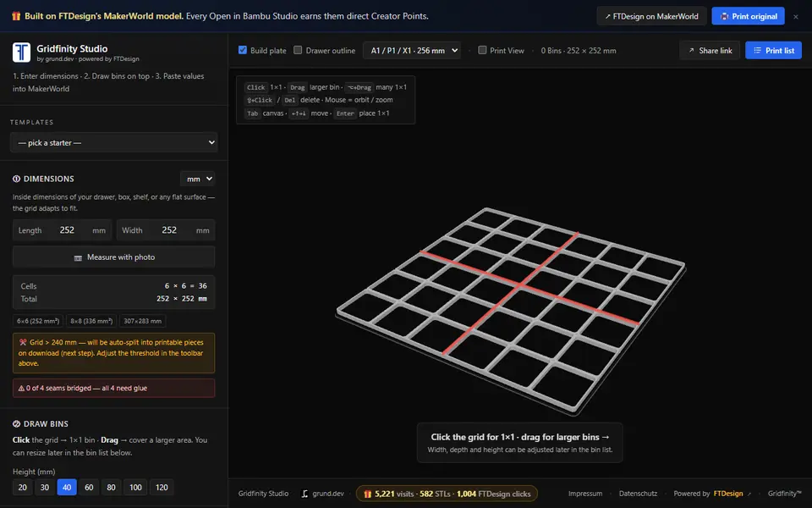Image resolution: width=812 pixels, height=508 pixels.
Task: Click the printer icon on Print original
Action: coord(724,16)
